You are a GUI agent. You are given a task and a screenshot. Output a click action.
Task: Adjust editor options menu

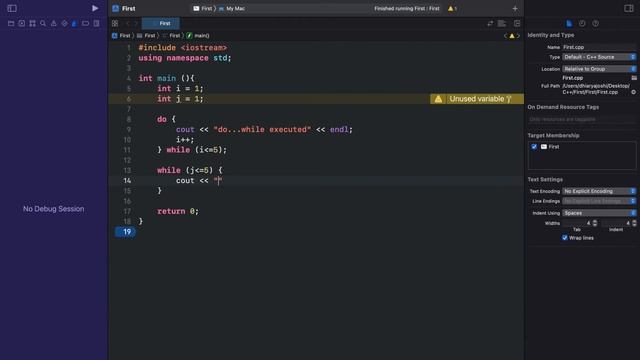(x=502, y=24)
